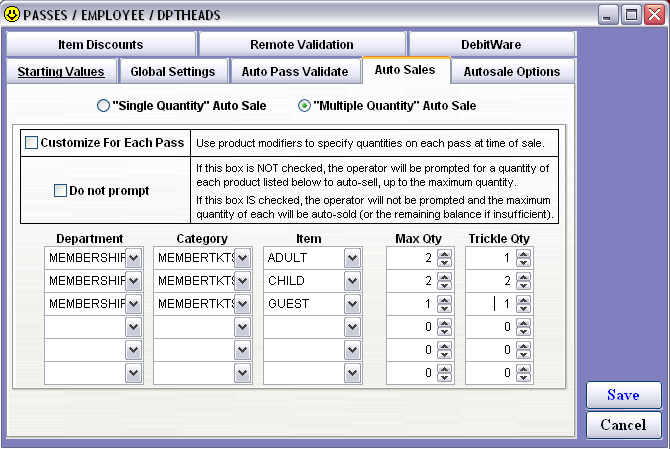
Task: Increase Max Qty for GUEST row
Action: click(444, 300)
